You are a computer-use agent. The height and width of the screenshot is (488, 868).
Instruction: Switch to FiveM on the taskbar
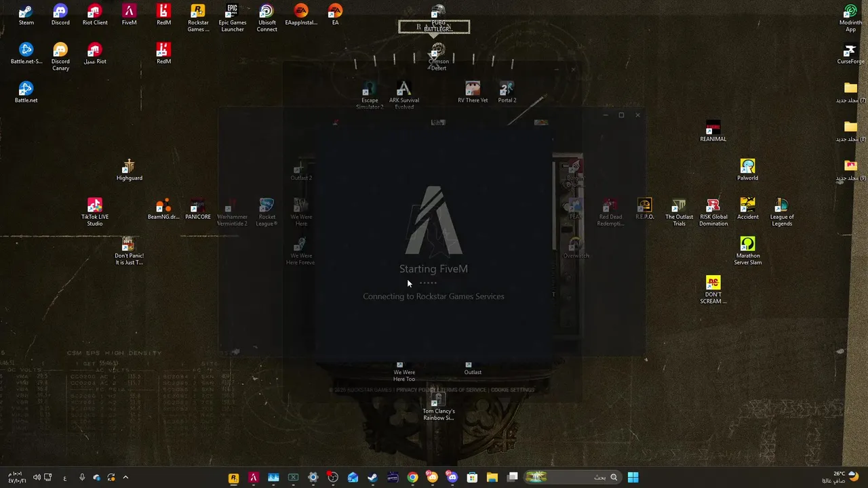pyautogui.click(x=253, y=477)
